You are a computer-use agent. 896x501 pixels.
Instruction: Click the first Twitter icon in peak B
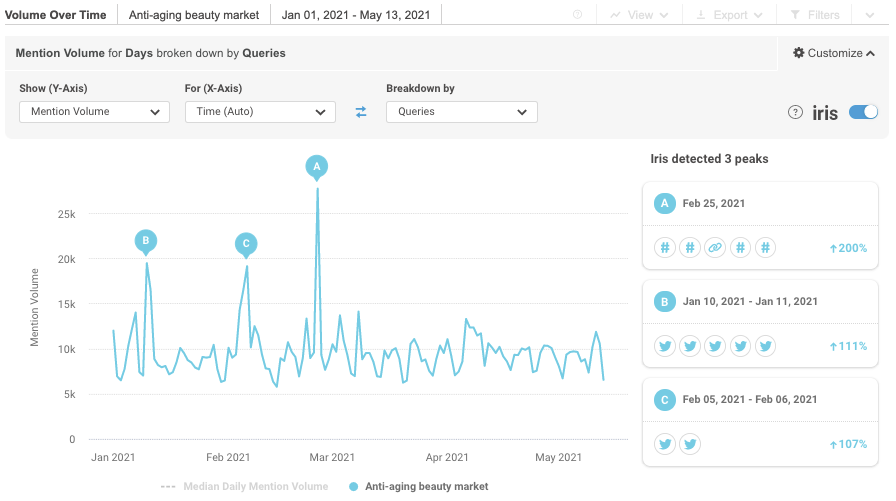point(664,346)
